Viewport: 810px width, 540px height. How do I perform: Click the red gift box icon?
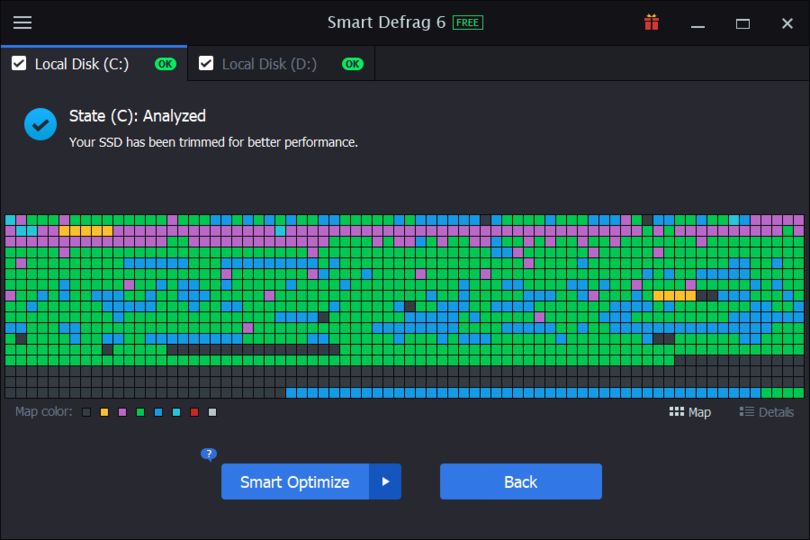651,23
